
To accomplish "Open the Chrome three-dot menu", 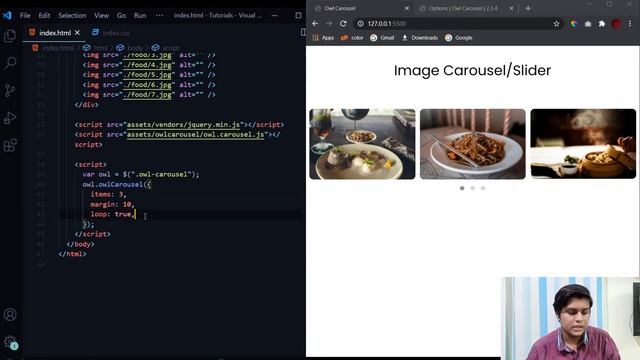I will click(630, 24).
